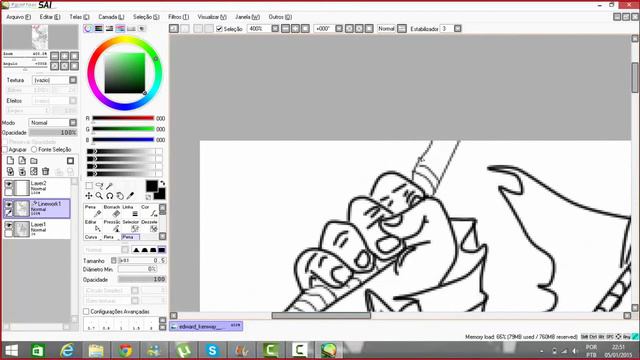The image size is (640, 360).
Task: Toggle the color mixer panel icon
Action: pos(120,29)
